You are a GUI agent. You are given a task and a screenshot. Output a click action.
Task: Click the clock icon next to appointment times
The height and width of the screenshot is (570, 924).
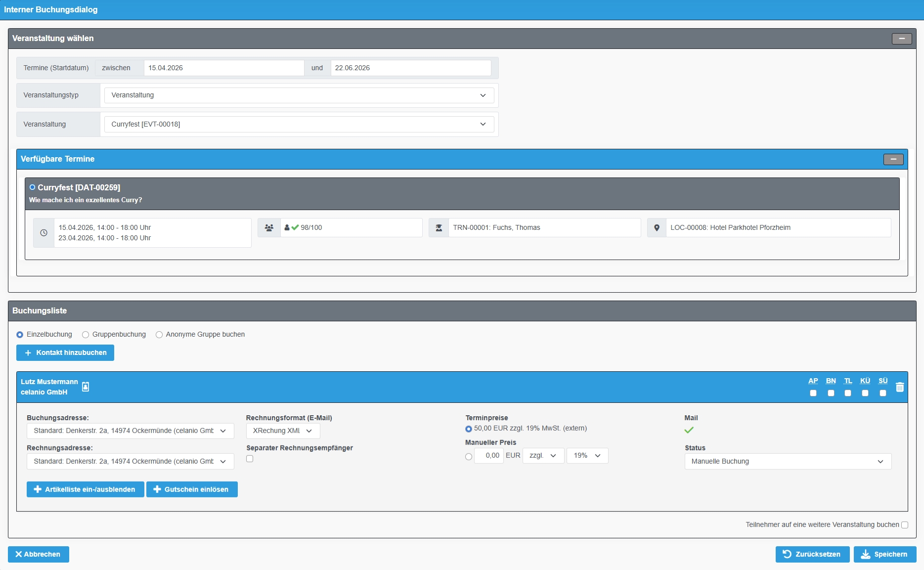(44, 233)
